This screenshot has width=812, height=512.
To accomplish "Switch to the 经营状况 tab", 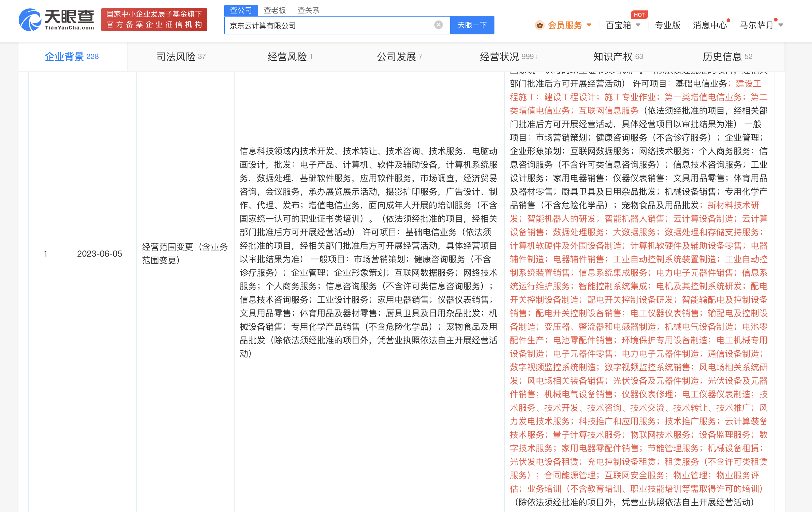I will coord(509,56).
